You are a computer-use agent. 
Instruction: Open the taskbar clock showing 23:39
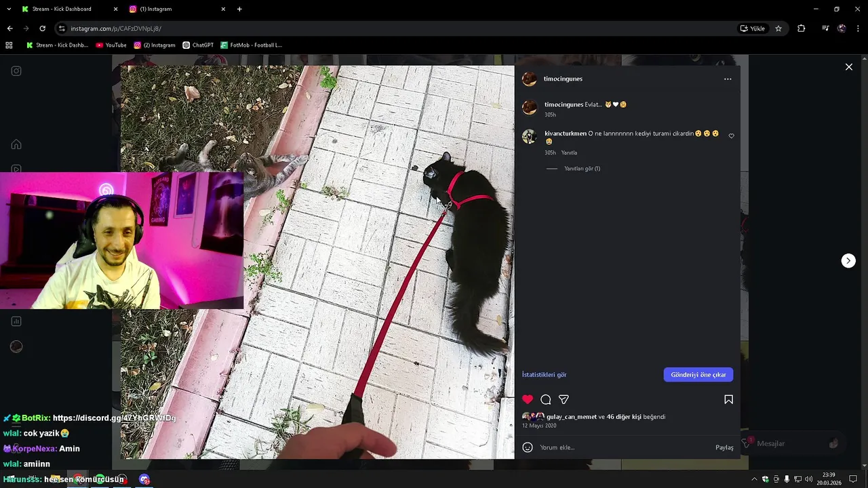[x=828, y=479]
